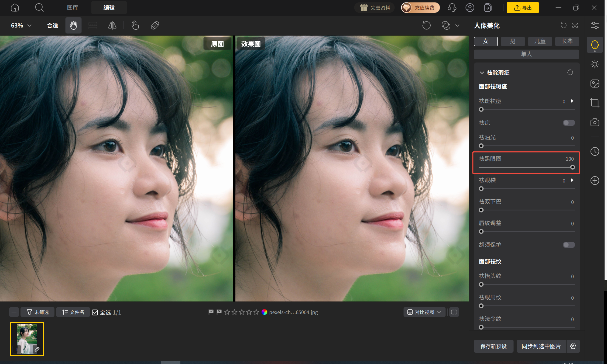Enable the 胡须保护 switch
The width and height of the screenshot is (607, 364).
(x=569, y=245)
